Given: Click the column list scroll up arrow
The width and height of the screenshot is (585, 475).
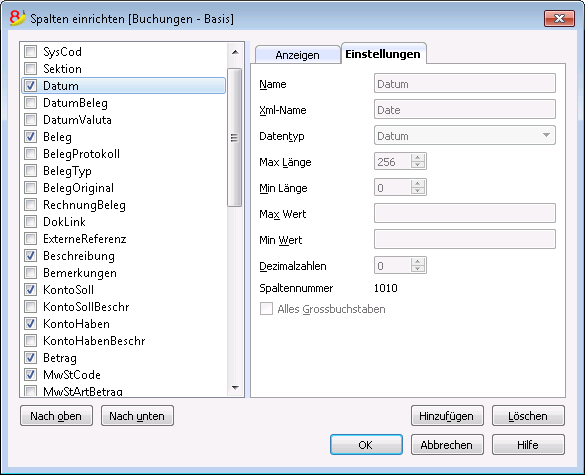Looking at the screenshot, I should pyautogui.click(x=235, y=52).
